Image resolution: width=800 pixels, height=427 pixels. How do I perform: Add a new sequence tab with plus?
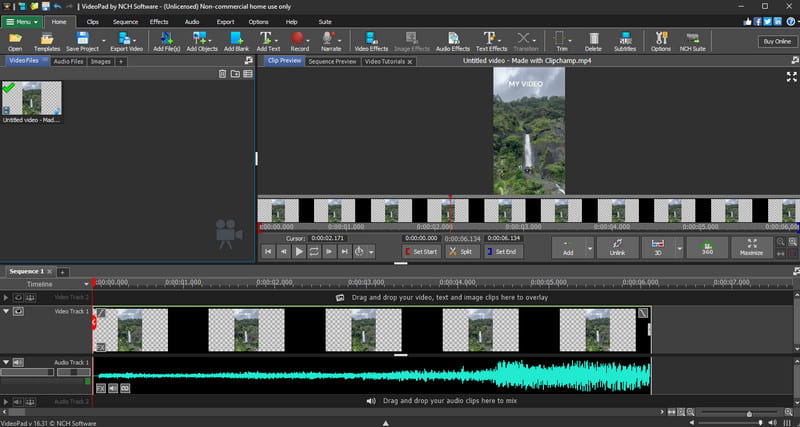[62, 272]
